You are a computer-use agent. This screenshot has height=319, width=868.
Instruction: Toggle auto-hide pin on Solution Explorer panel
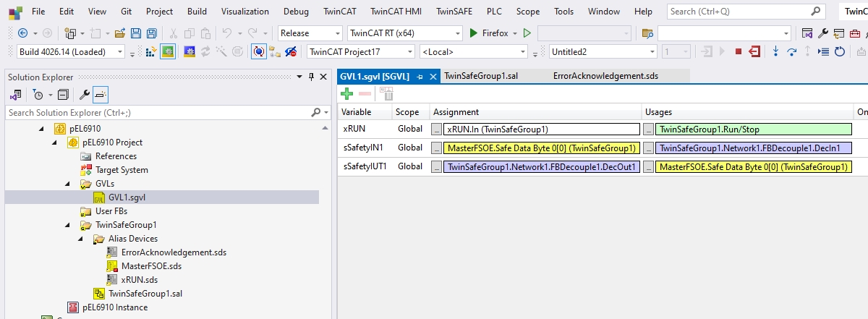312,77
